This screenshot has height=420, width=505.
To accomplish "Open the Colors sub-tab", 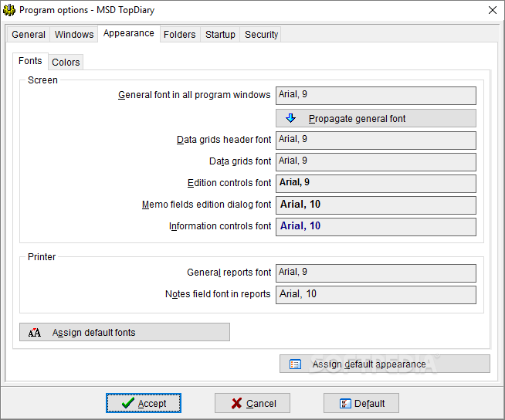I will point(66,62).
